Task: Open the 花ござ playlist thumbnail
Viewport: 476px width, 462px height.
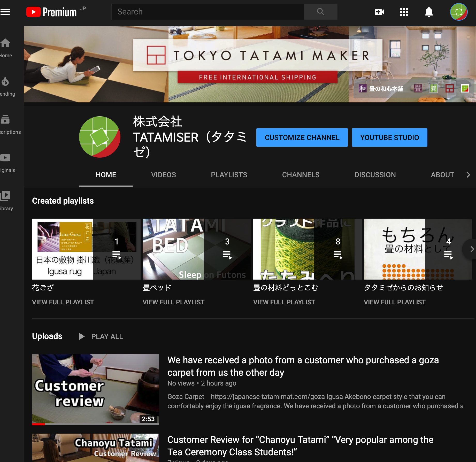Action: (x=86, y=249)
